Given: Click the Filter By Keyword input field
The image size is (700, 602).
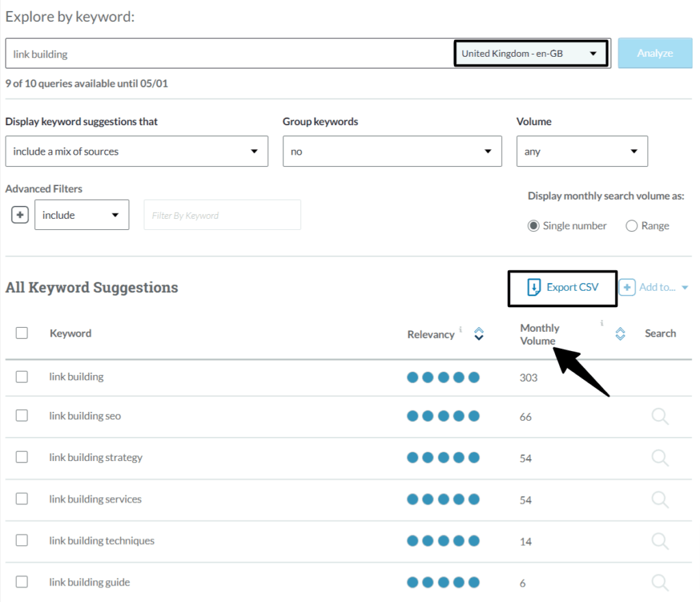Looking at the screenshot, I should tap(222, 215).
